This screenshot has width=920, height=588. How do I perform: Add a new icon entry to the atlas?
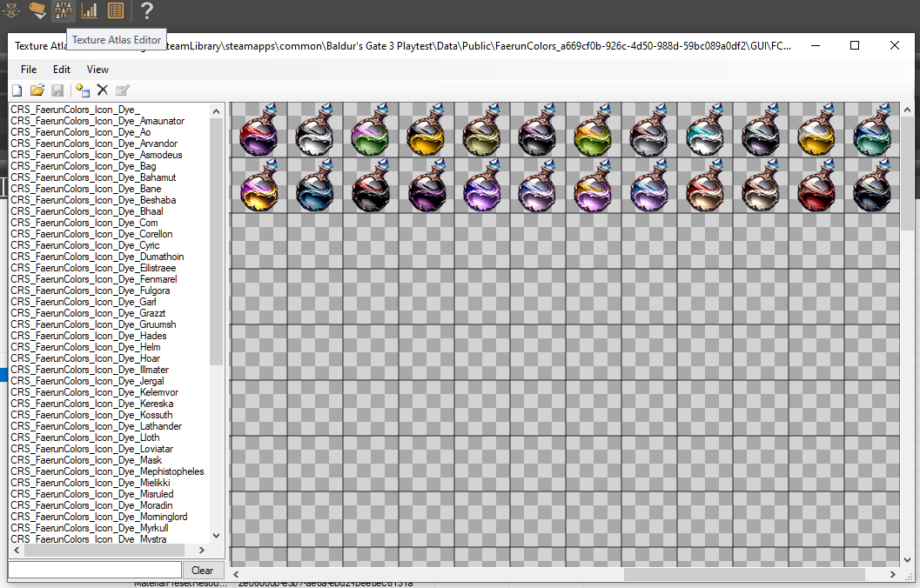click(x=83, y=90)
